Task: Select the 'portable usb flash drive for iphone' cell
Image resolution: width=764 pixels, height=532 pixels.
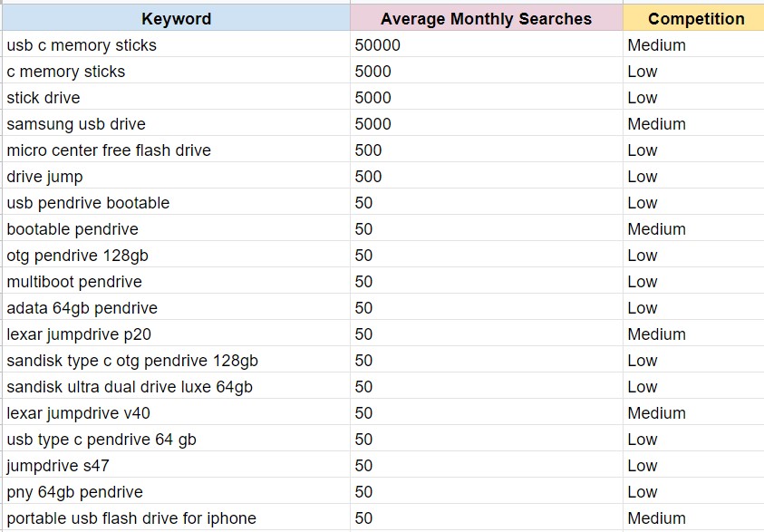Action: coord(131,518)
